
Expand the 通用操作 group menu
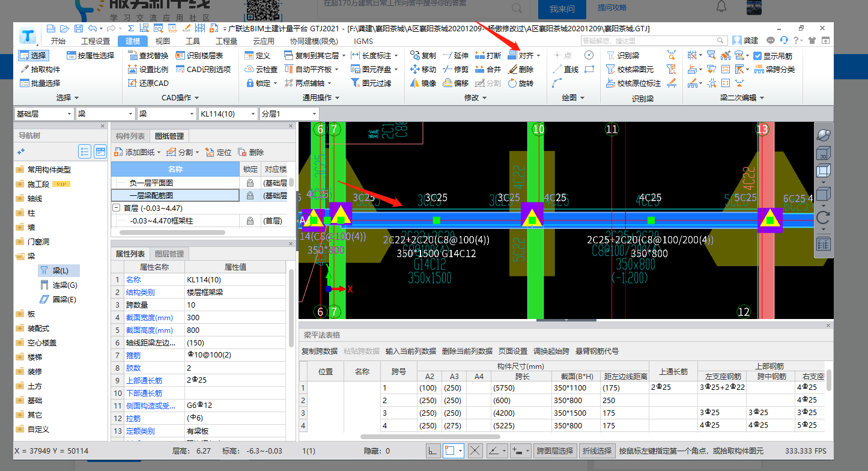(321, 97)
